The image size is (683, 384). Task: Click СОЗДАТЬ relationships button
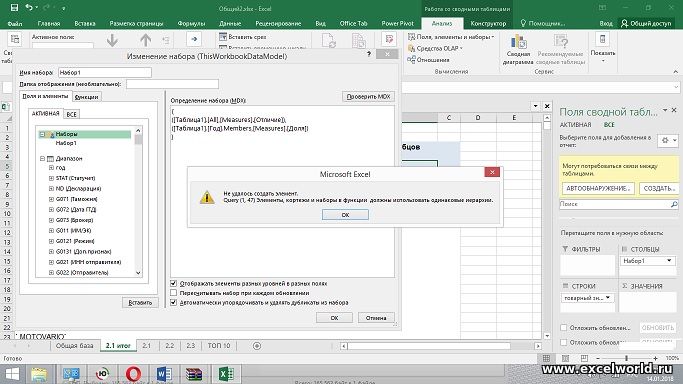(658, 189)
